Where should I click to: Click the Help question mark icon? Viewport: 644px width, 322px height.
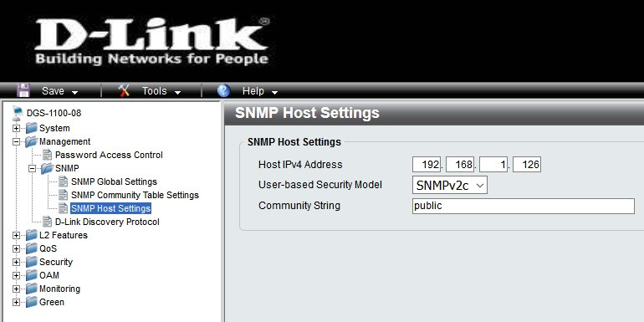tap(224, 90)
